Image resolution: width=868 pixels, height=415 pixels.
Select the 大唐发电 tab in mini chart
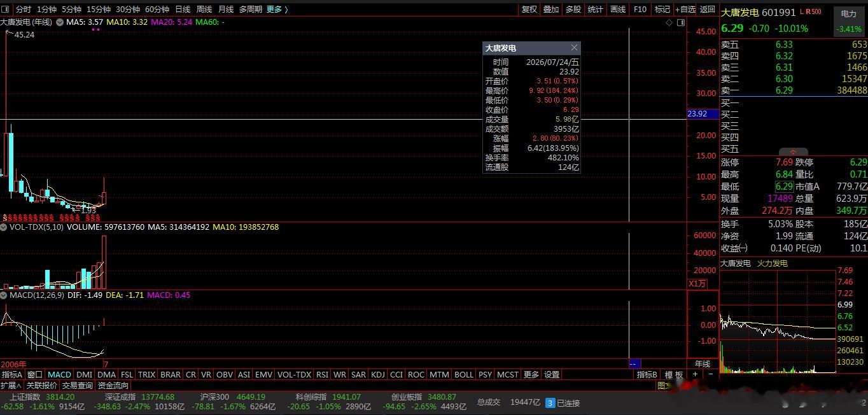click(x=736, y=264)
